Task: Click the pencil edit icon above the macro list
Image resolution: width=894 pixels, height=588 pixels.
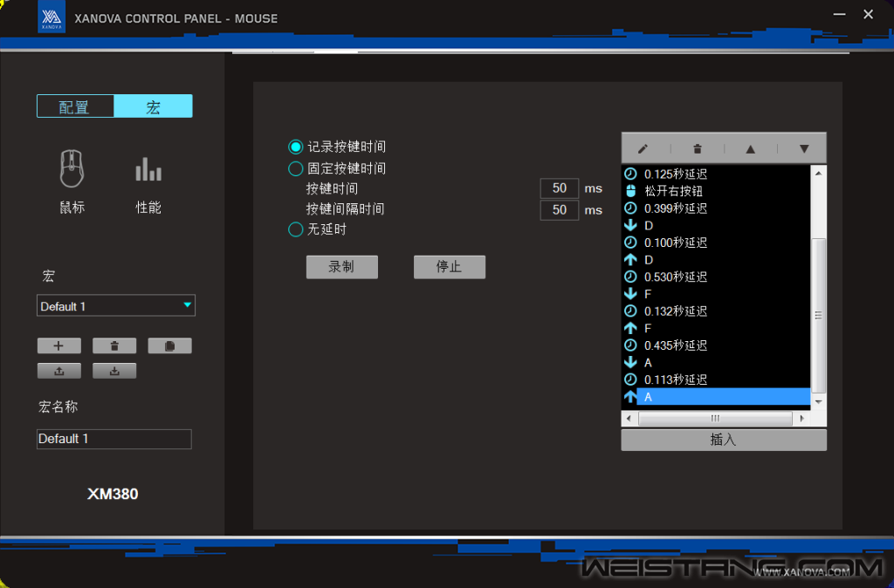Action: [x=643, y=148]
